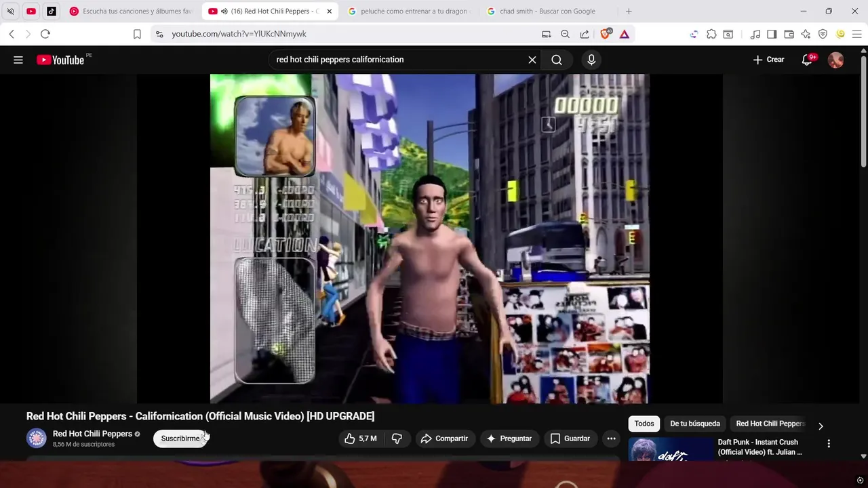The width and height of the screenshot is (868, 488).
Task: Switch to chad smith Google tab
Action: [548, 12]
